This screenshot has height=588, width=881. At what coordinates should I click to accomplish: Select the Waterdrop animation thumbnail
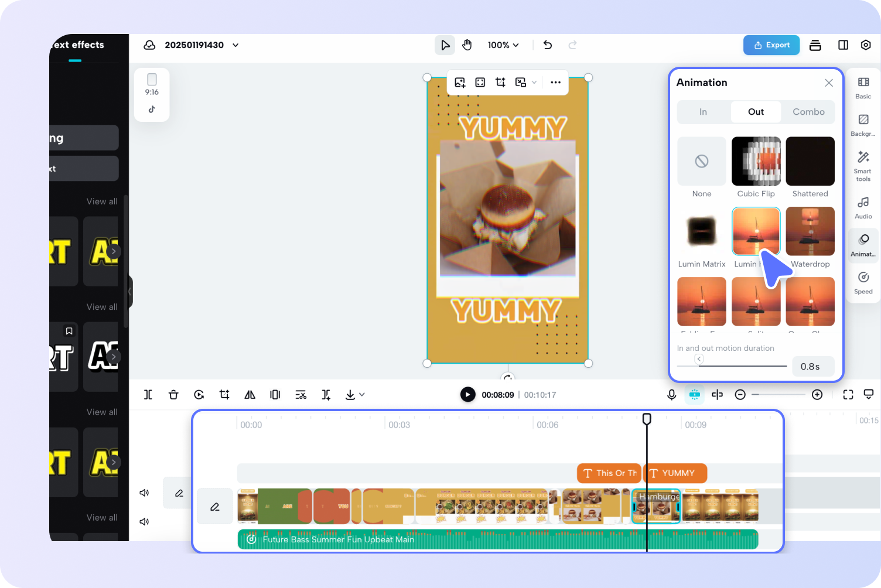coord(810,231)
